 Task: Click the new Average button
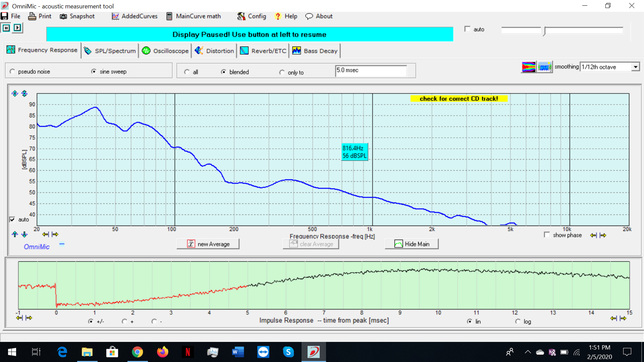click(x=208, y=244)
